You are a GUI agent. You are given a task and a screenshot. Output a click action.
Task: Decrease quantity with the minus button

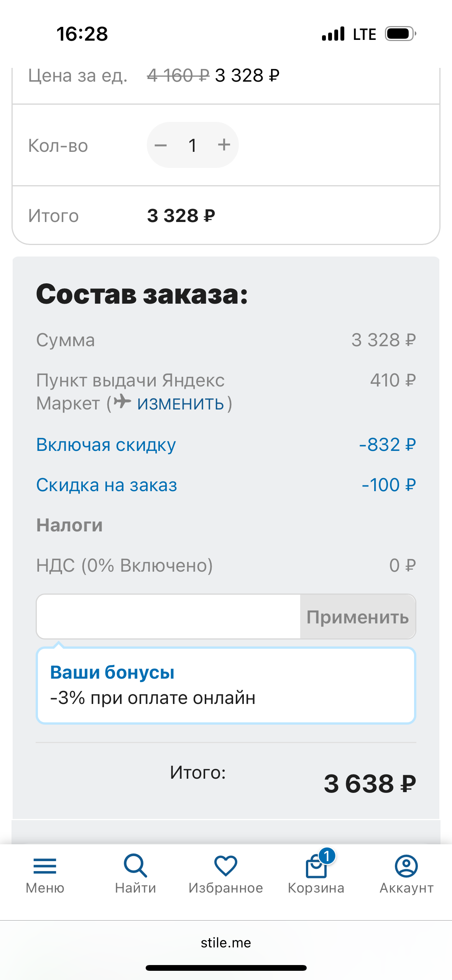click(x=161, y=145)
